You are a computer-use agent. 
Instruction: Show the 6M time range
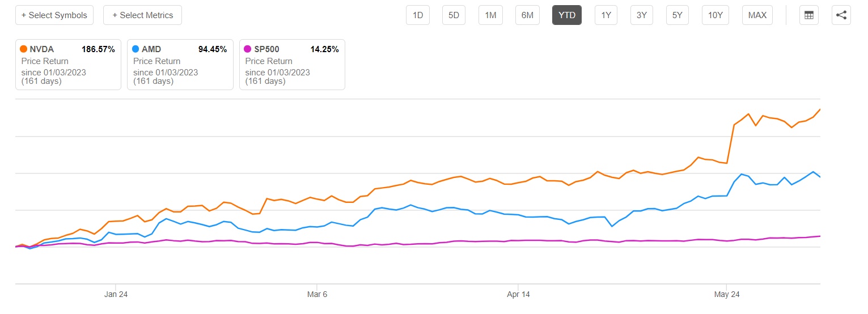[x=527, y=15]
